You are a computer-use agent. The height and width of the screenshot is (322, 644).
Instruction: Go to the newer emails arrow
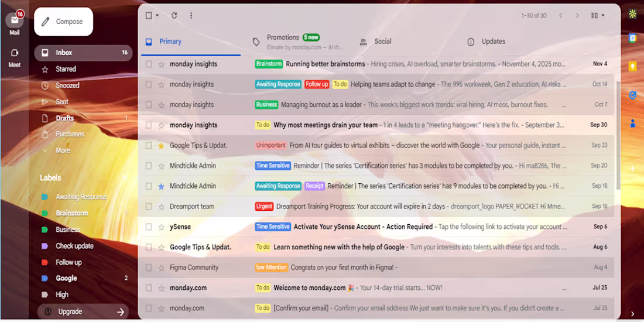click(560, 16)
